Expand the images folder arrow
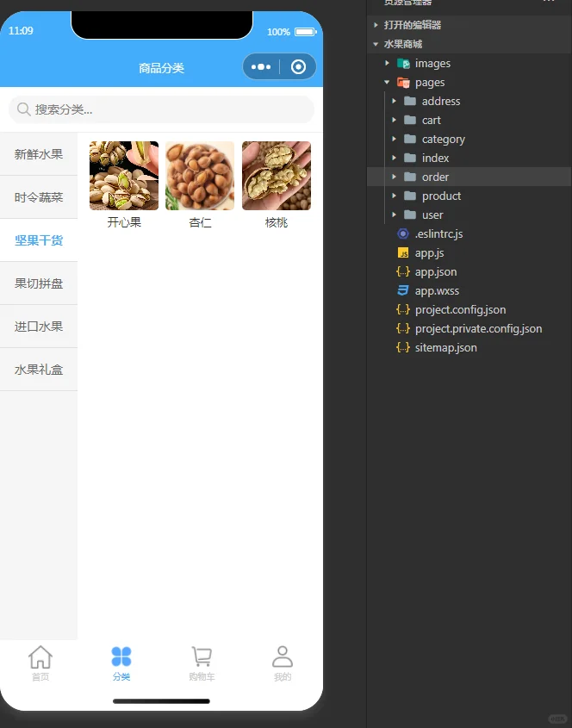572x728 pixels. point(387,63)
